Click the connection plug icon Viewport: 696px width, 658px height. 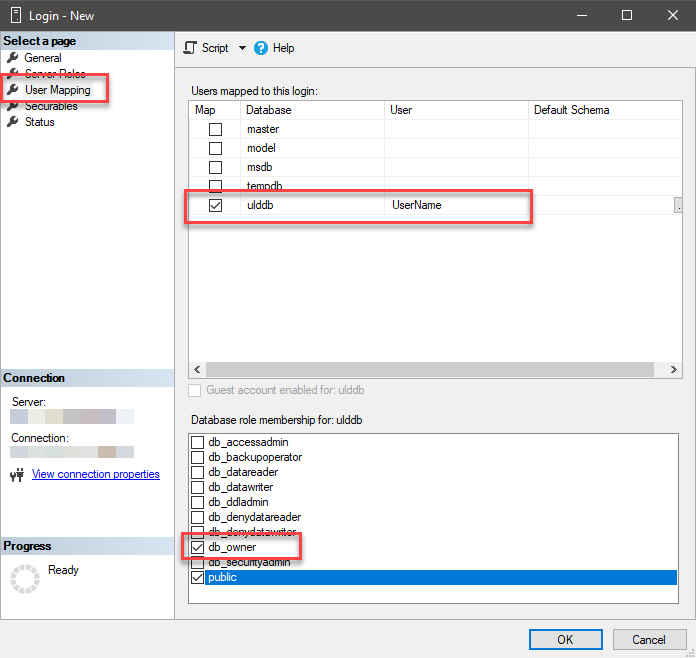click(17, 475)
